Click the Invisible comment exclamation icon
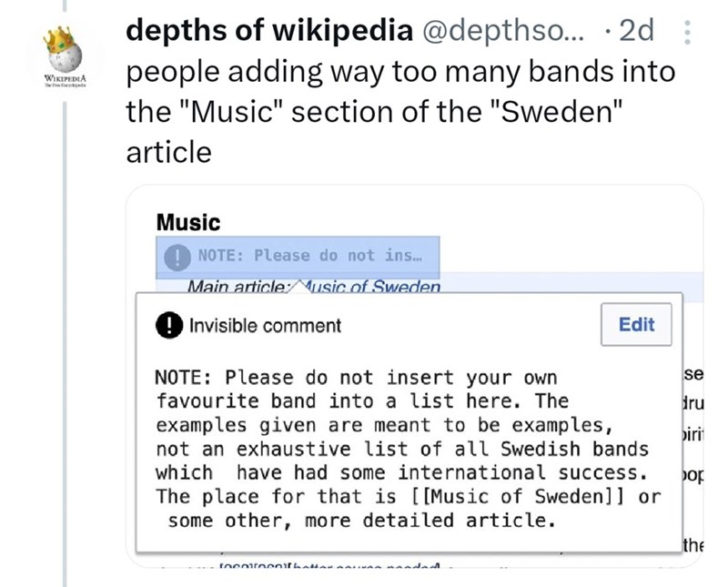The image size is (728, 587). pyautogui.click(x=170, y=324)
